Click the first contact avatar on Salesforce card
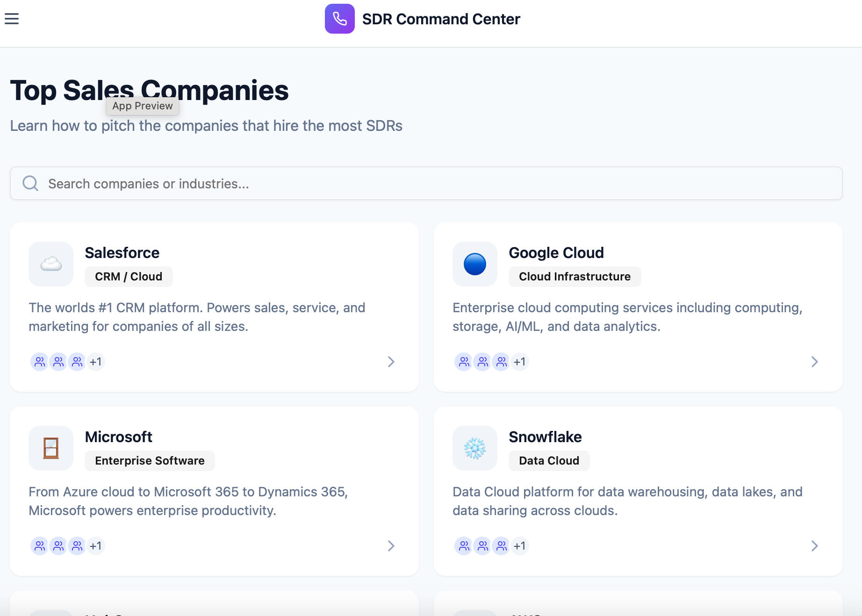The width and height of the screenshot is (862, 616). 40,361
